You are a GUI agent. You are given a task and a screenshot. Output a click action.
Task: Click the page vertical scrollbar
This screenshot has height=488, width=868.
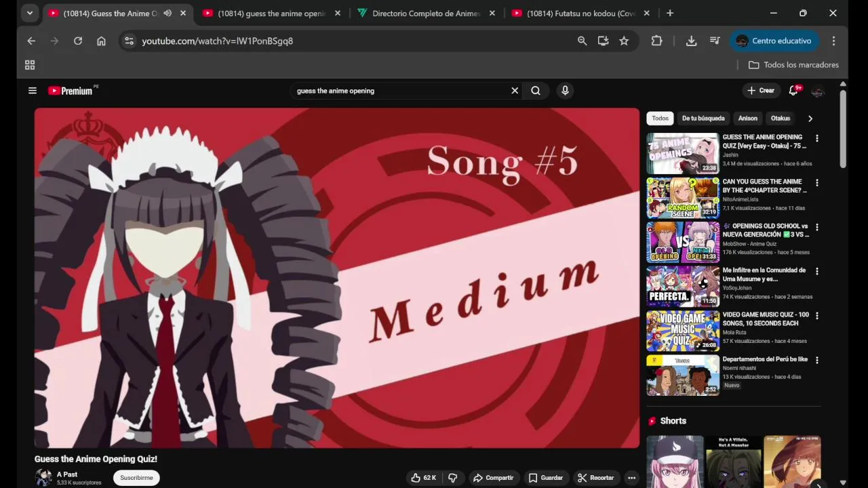[843, 129]
